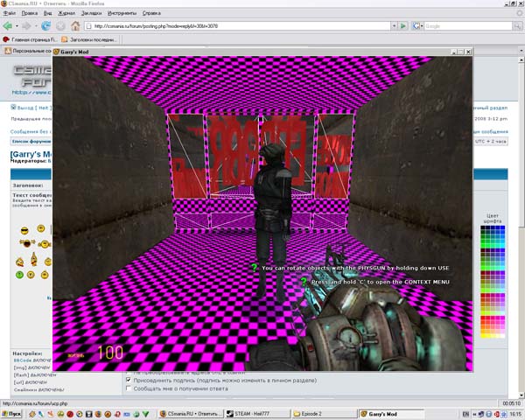Click the 16:15 clock in system tray
The image size is (525, 420).
click(515, 414)
